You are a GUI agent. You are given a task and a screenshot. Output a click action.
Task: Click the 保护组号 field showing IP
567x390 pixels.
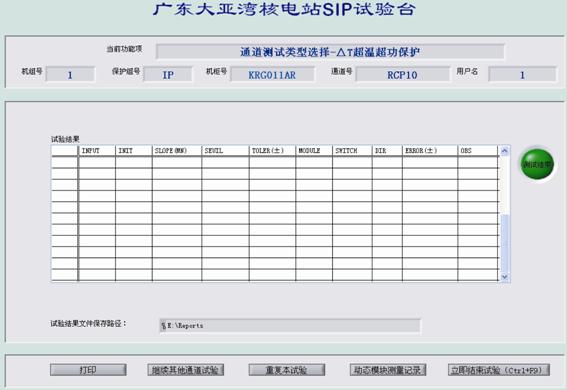168,75
